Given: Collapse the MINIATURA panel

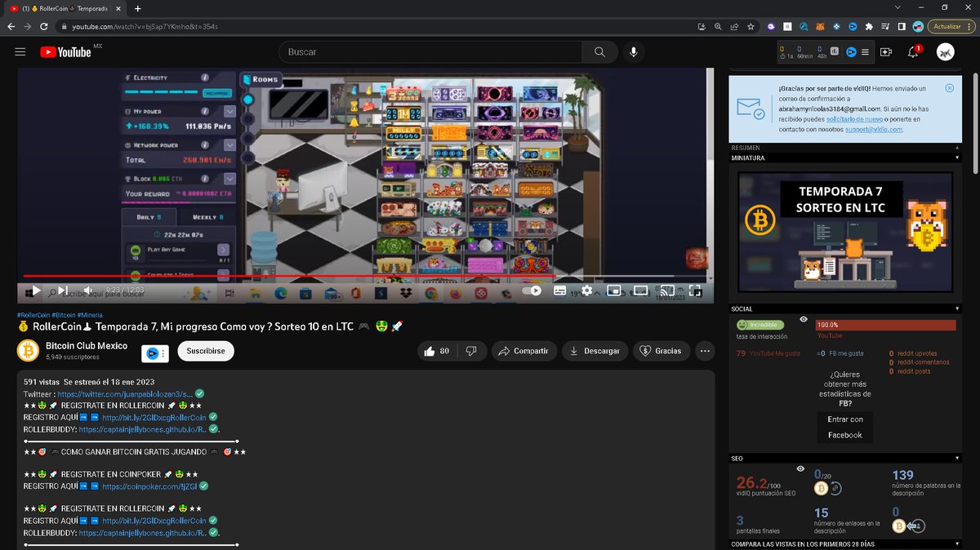Looking at the screenshot, I should (956, 157).
